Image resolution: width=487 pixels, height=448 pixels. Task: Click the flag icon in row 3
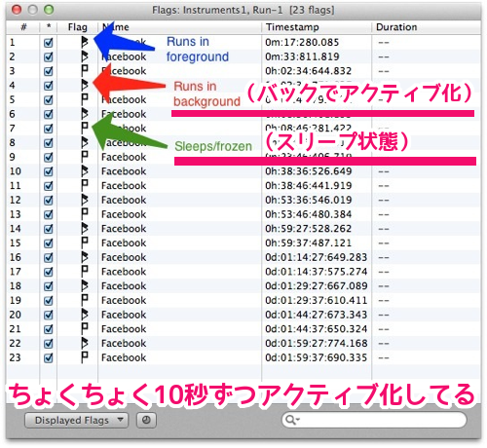(85, 71)
